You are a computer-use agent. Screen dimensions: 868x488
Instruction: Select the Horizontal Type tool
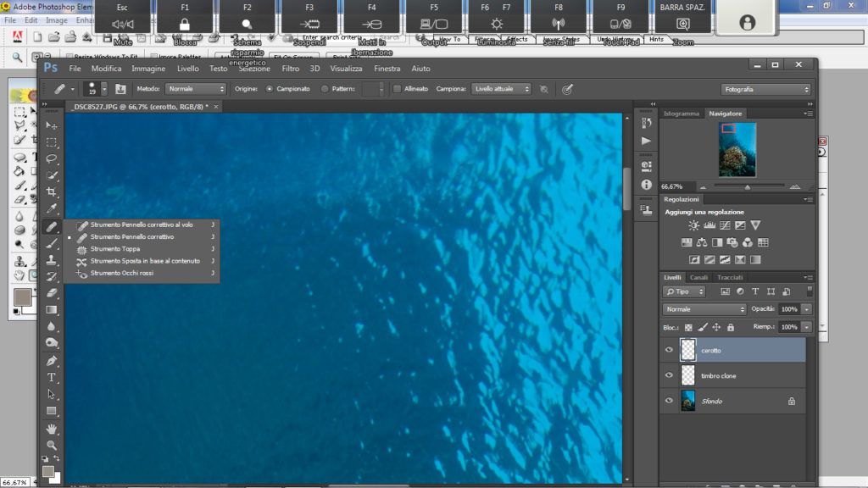52,377
